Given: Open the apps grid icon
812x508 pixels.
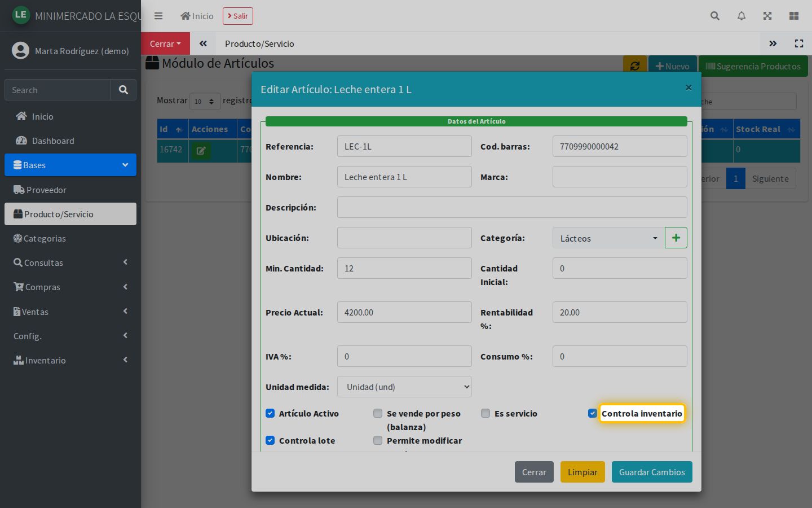Looking at the screenshot, I should click(794, 16).
